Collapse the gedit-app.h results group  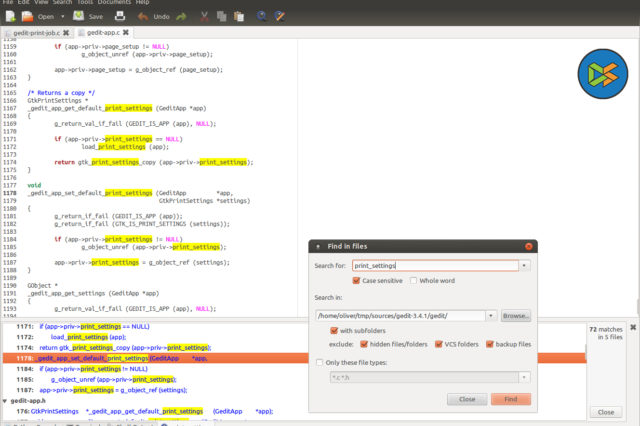(x=6, y=401)
